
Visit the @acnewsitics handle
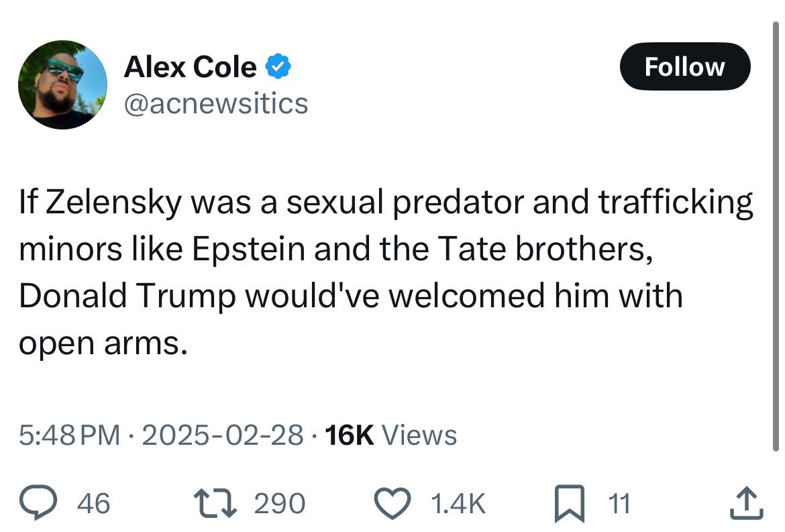216,103
